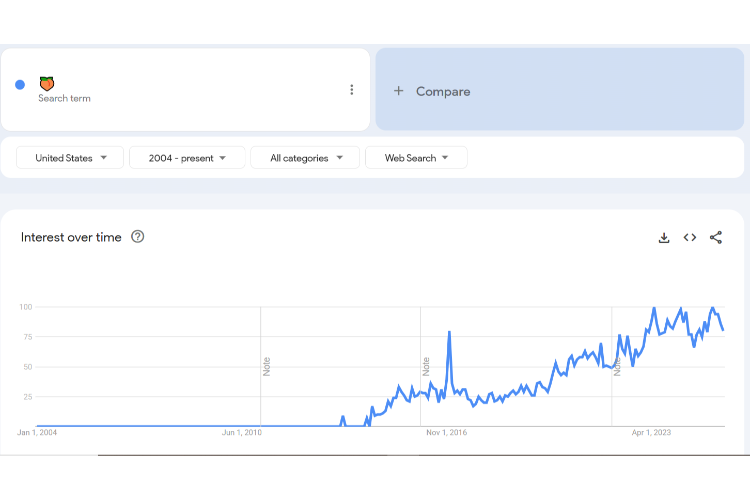Viewport: 750px width, 500px height.
Task: Share the Interest over time chart
Action: [x=716, y=238]
